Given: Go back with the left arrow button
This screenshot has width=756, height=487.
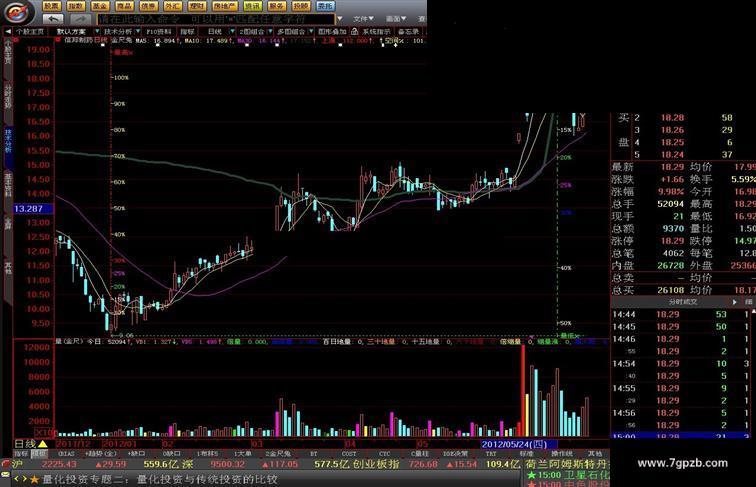Looking at the screenshot, I should point(53,19).
